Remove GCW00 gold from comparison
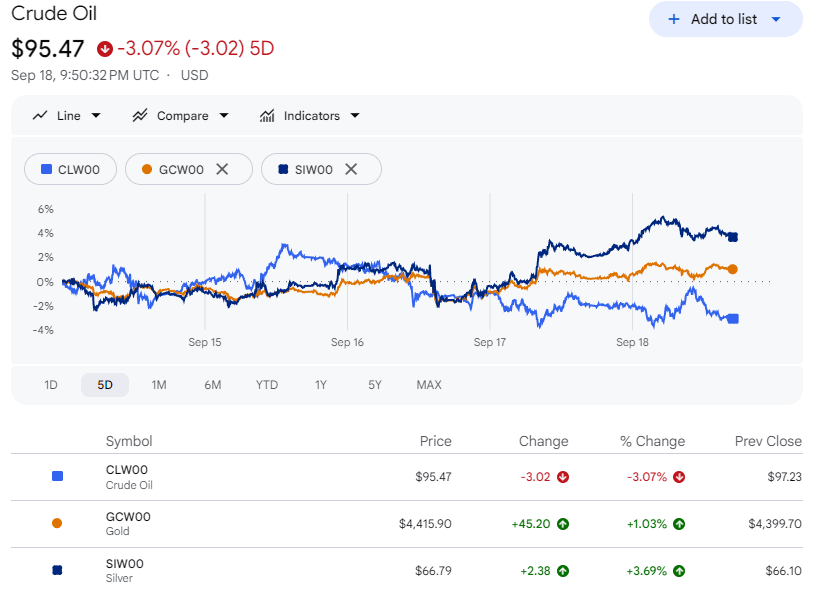Image resolution: width=823 pixels, height=600 pixels. [223, 169]
